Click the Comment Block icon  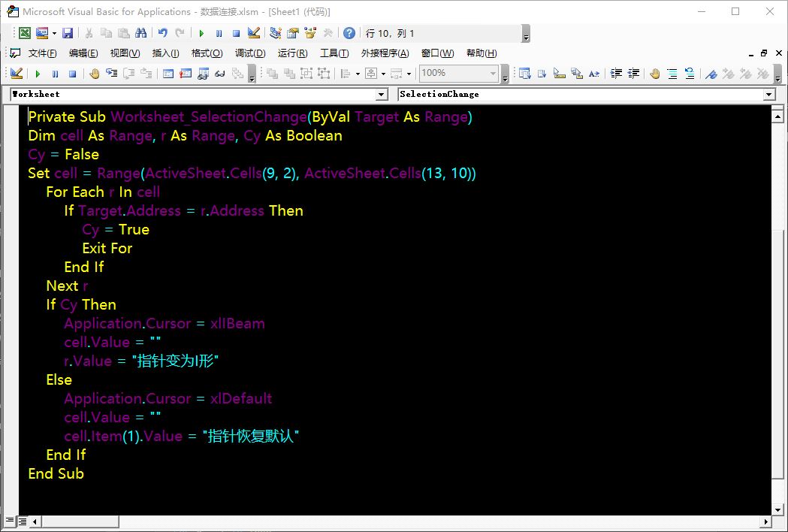tap(672, 74)
